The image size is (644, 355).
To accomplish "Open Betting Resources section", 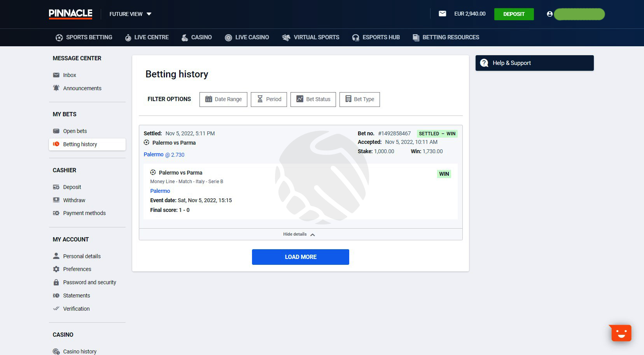I will coord(446,37).
